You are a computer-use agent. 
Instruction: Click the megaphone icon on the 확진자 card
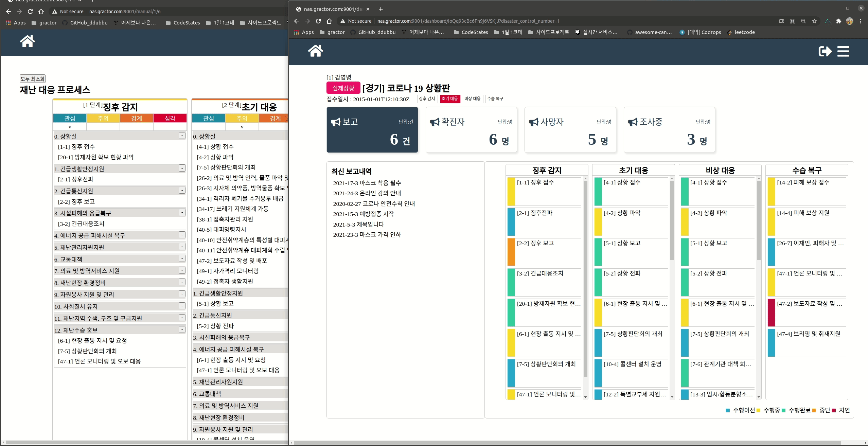[434, 122]
